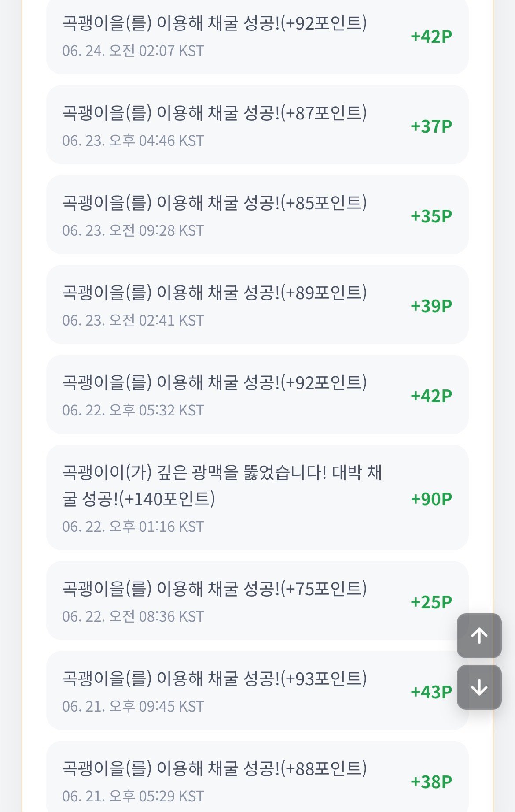
Task: Select the +25P mining record
Action: tap(257, 601)
